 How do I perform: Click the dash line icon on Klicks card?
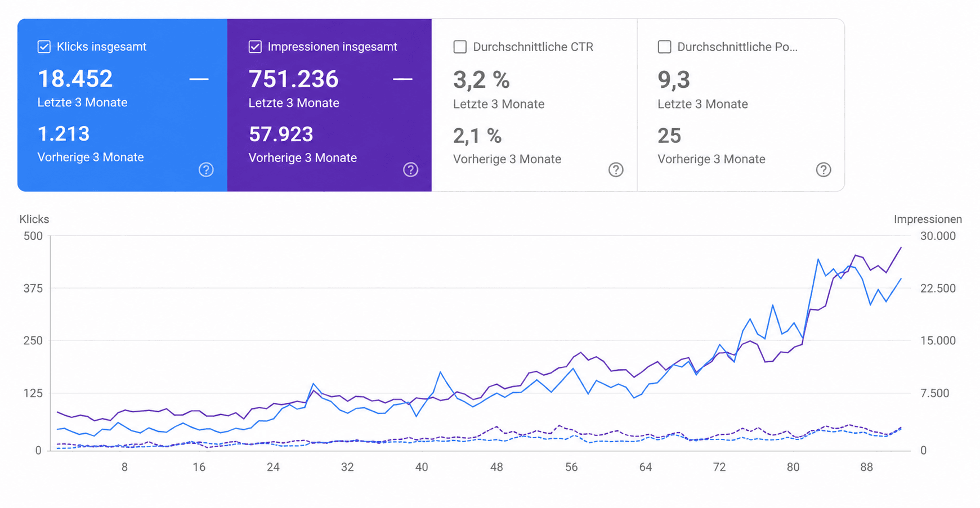(199, 79)
